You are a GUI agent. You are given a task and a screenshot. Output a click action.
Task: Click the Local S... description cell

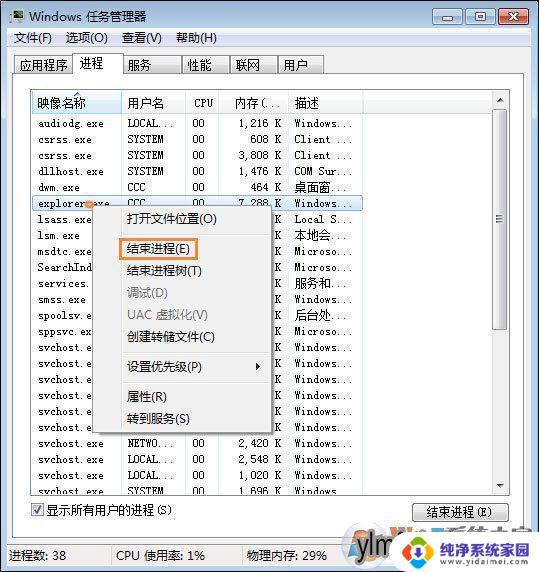tap(323, 220)
